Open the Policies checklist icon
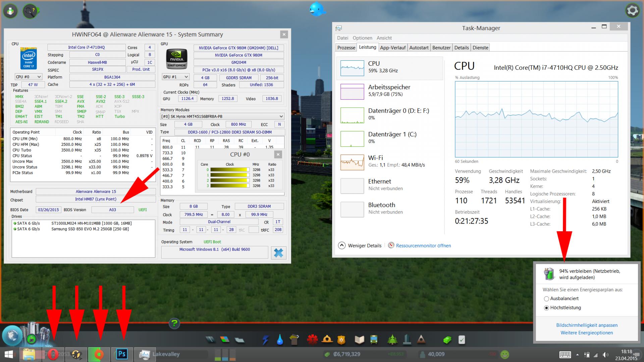Viewport: 644px width, 362px height. coord(462,340)
